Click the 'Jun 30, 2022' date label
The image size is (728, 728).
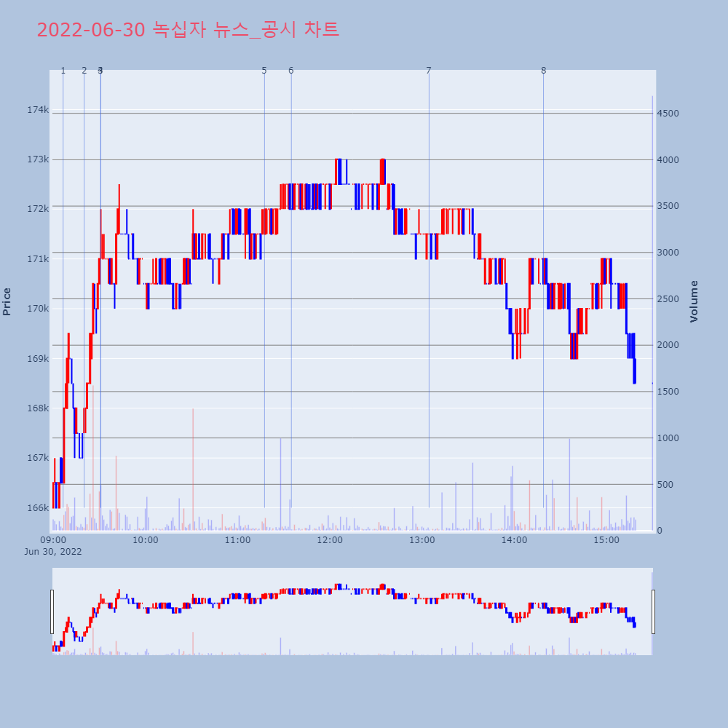point(53,552)
